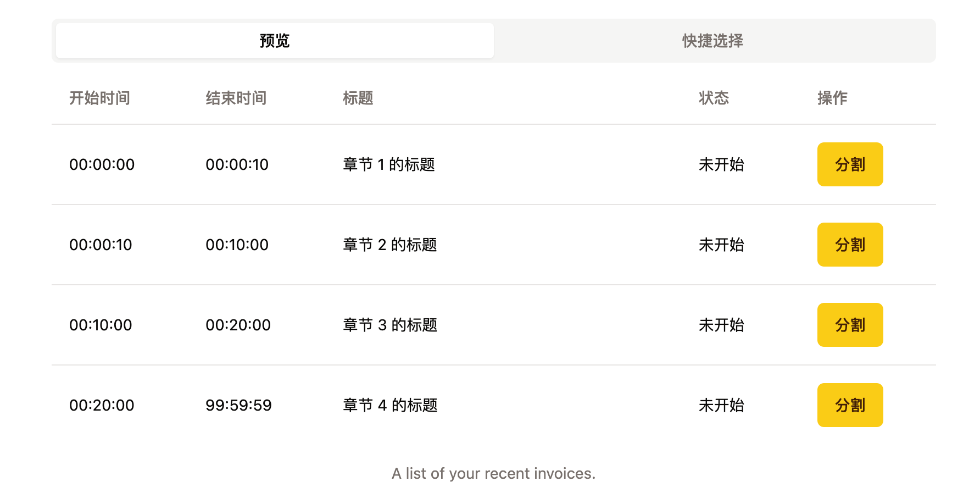Click the 结束时间 column header
The image size is (980, 498).
point(236,98)
